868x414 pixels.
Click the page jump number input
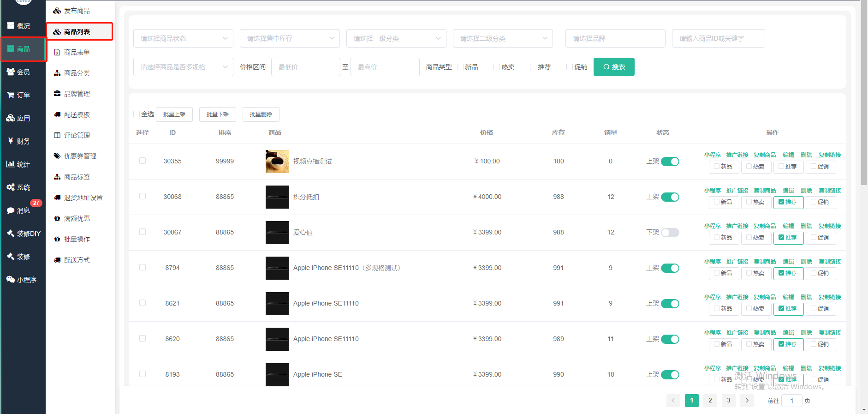pos(792,401)
